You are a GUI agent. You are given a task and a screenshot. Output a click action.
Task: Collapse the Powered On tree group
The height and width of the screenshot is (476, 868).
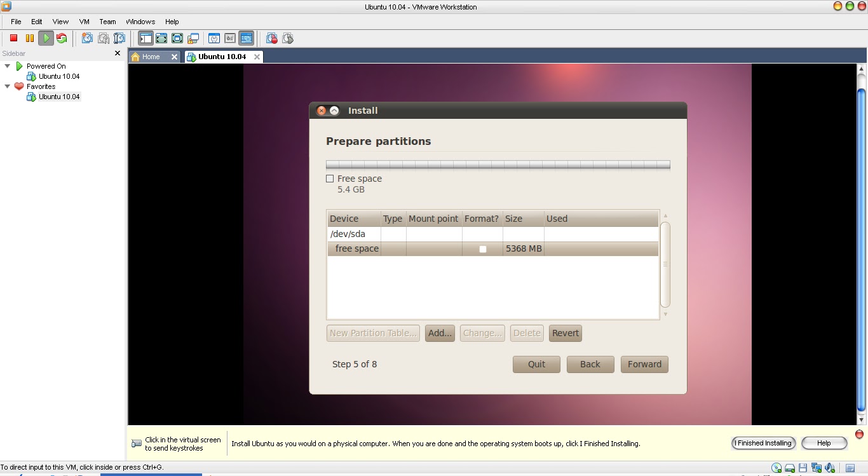click(x=8, y=66)
